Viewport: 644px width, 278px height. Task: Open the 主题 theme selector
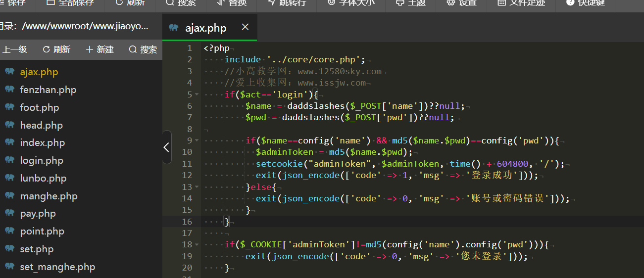tap(411, 3)
